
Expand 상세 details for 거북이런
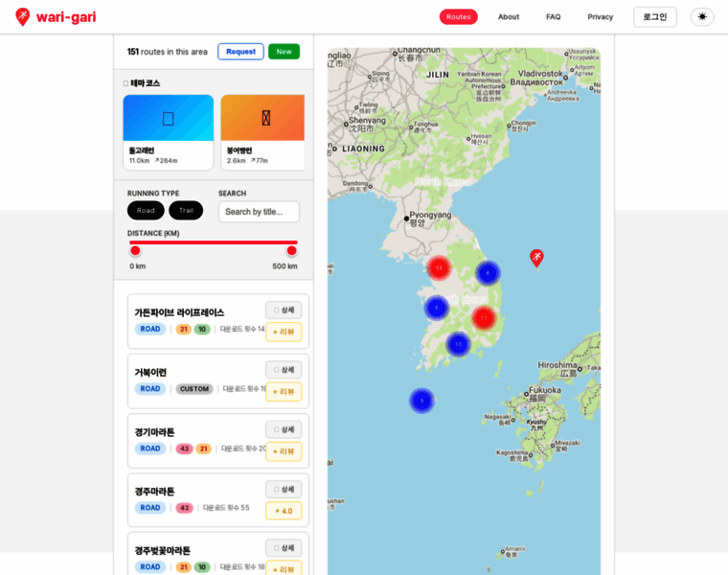point(284,370)
